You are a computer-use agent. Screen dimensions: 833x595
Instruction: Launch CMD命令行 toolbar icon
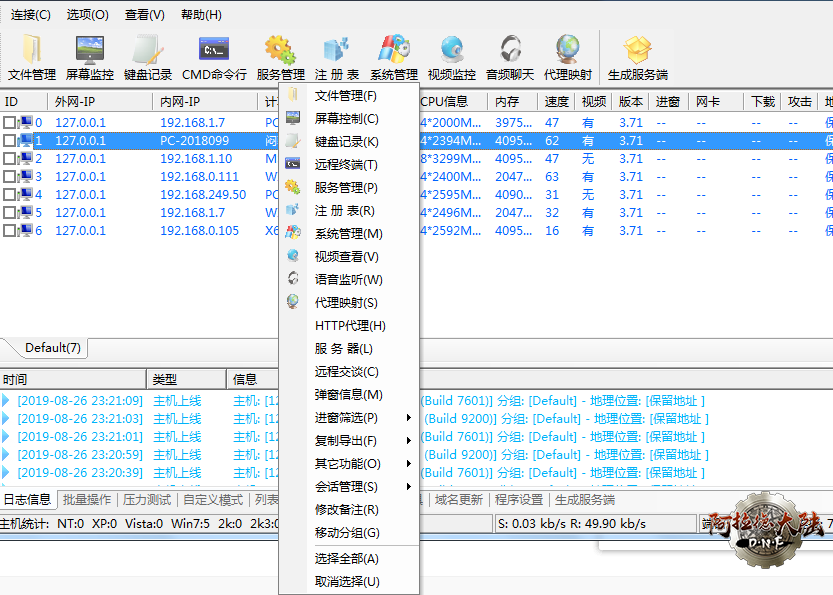click(214, 58)
